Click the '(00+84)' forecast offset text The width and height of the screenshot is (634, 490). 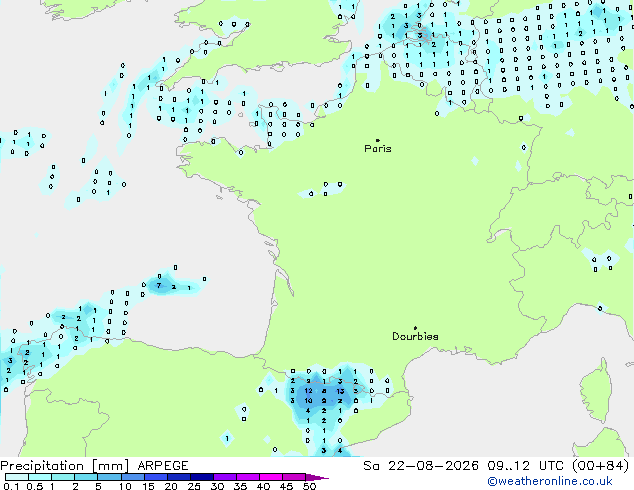[600, 466]
